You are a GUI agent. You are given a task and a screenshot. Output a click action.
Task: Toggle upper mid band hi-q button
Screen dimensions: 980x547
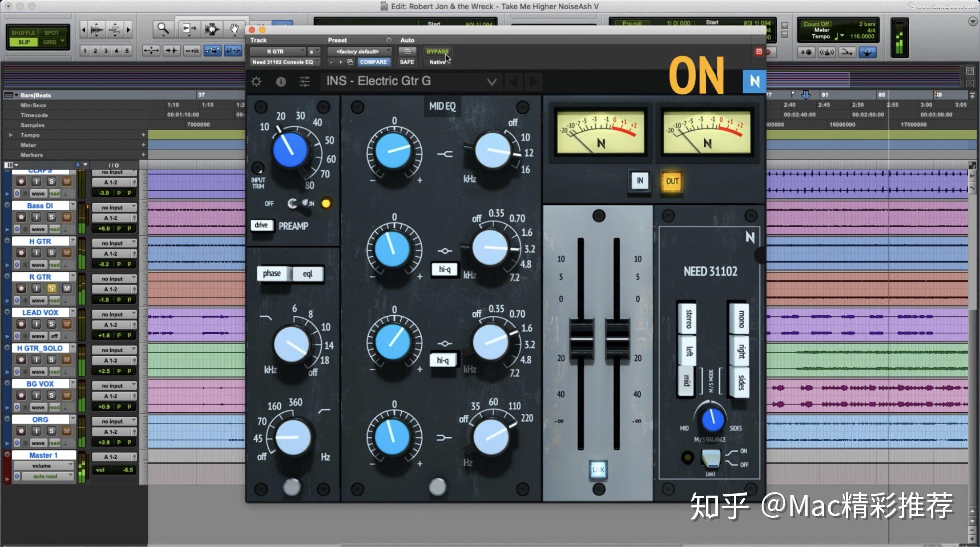(x=444, y=269)
